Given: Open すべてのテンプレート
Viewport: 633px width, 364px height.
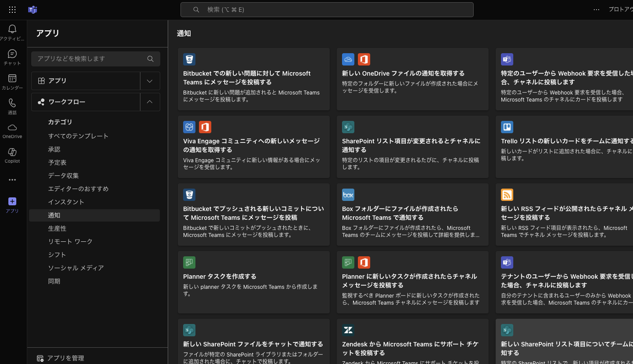Looking at the screenshot, I should coord(78,136).
